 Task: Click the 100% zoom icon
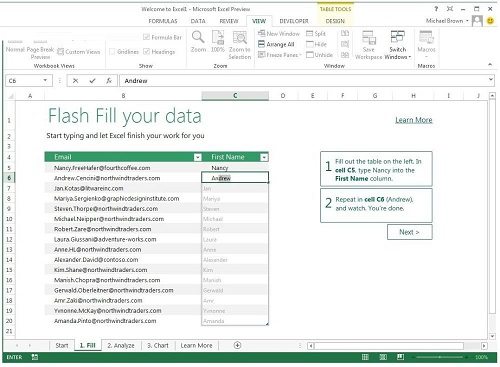click(x=218, y=37)
